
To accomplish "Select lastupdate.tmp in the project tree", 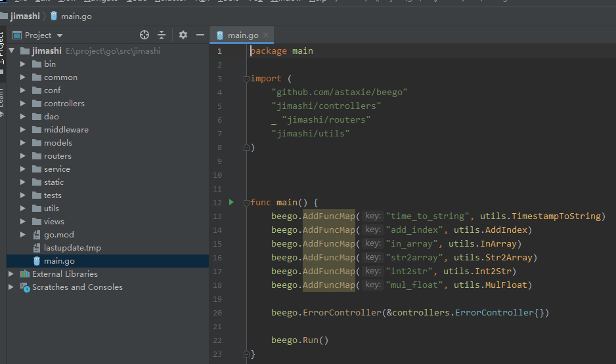I will pyautogui.click(x=72, y=248).
